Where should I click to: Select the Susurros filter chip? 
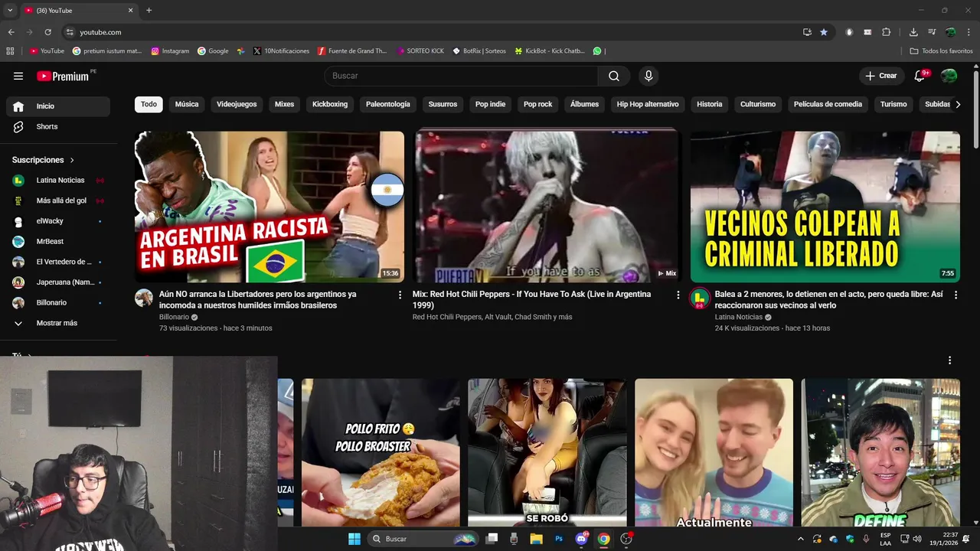coord(443,104)
